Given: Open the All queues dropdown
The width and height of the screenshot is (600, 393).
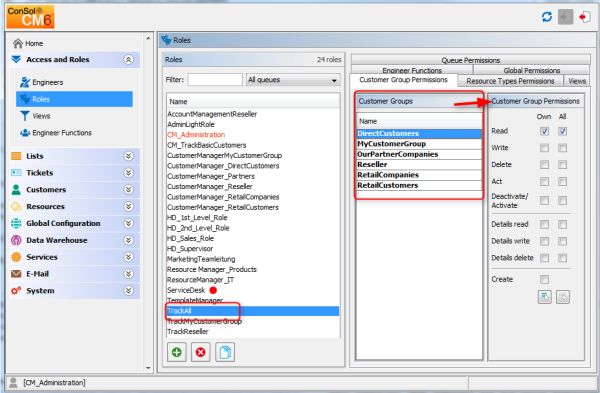Looking at the screenshot, I should point(293,80).
